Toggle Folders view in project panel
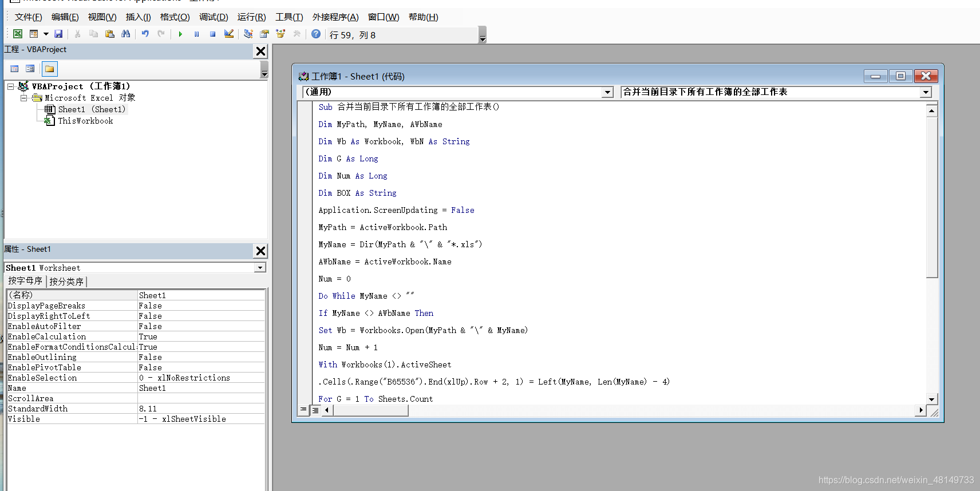Image resolution: width=980 pixels, height=491 pixels. point(50,69)
